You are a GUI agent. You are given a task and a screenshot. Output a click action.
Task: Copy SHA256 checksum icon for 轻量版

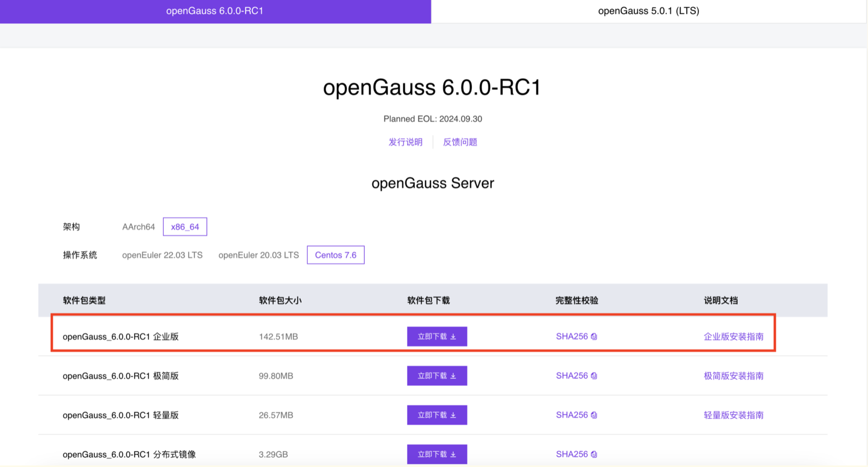point(594,415)
